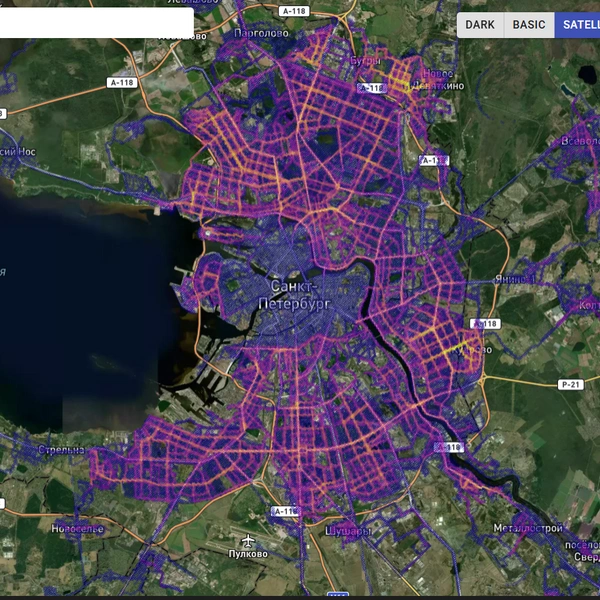Click the A-118 shield beside Bugry

(371, 88)
